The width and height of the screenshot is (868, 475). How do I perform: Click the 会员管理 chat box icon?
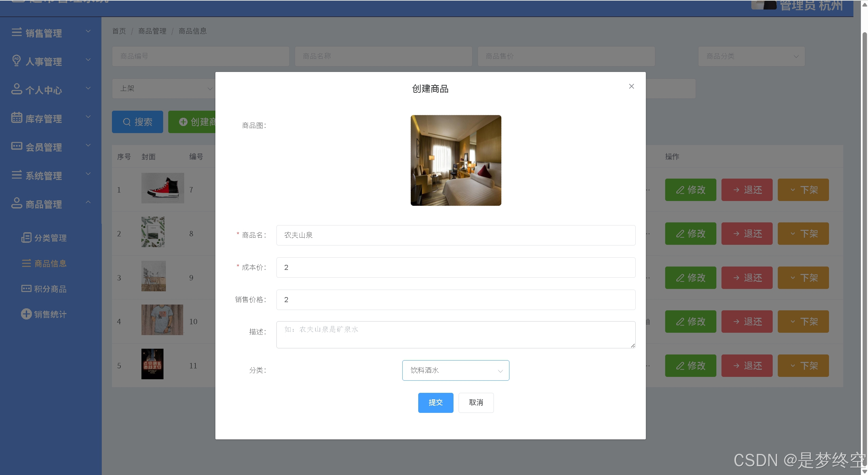click(17, 146)
